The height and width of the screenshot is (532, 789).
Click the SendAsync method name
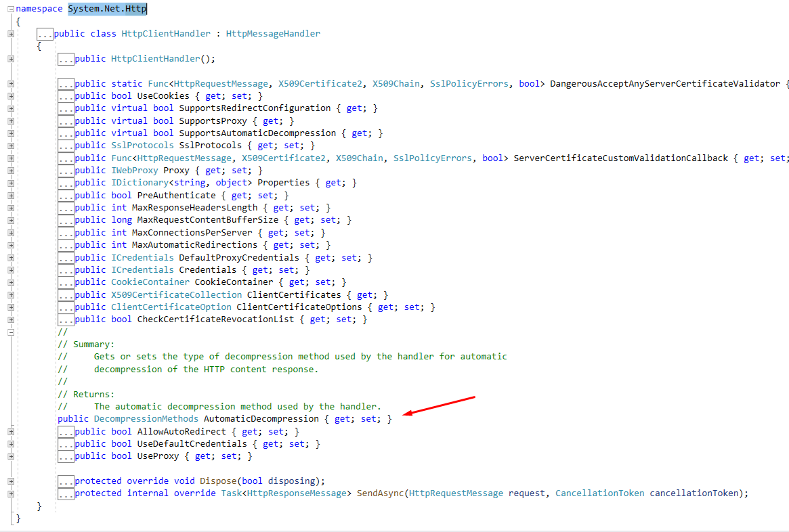[380, 493]
